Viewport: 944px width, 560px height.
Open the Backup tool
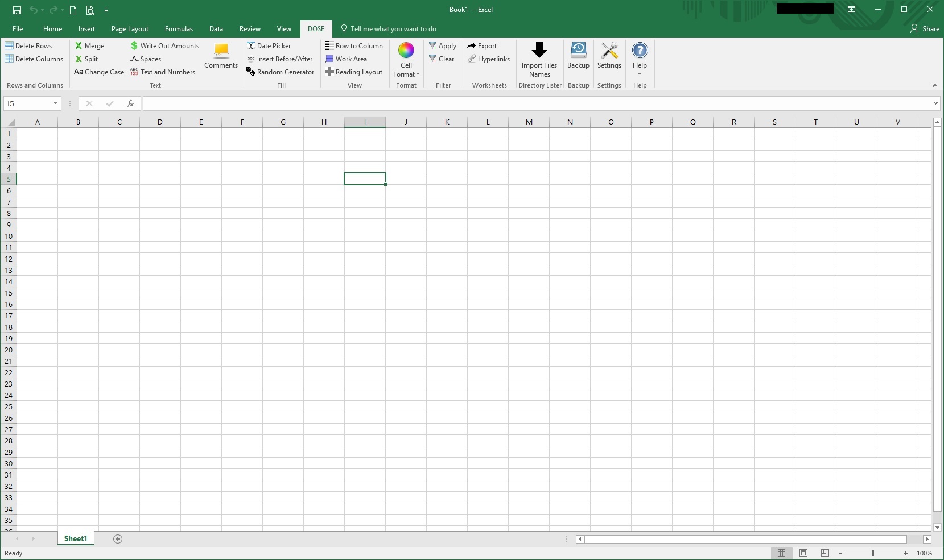coord(578,56)
